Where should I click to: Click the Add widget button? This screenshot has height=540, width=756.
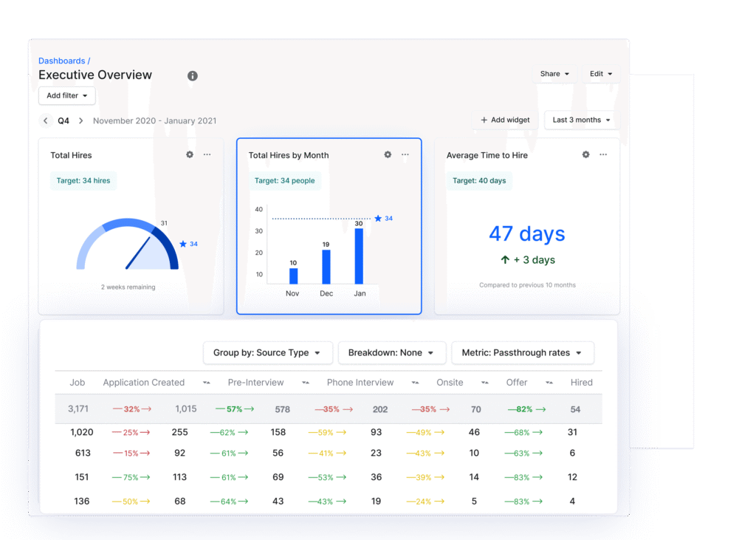pyautogui.click(x=505, y=120)
